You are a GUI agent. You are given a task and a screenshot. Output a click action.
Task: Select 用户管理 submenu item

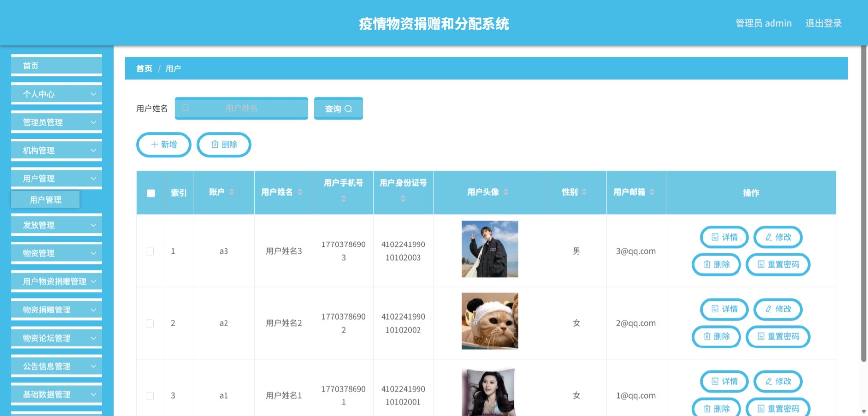[x=45, y=200]
